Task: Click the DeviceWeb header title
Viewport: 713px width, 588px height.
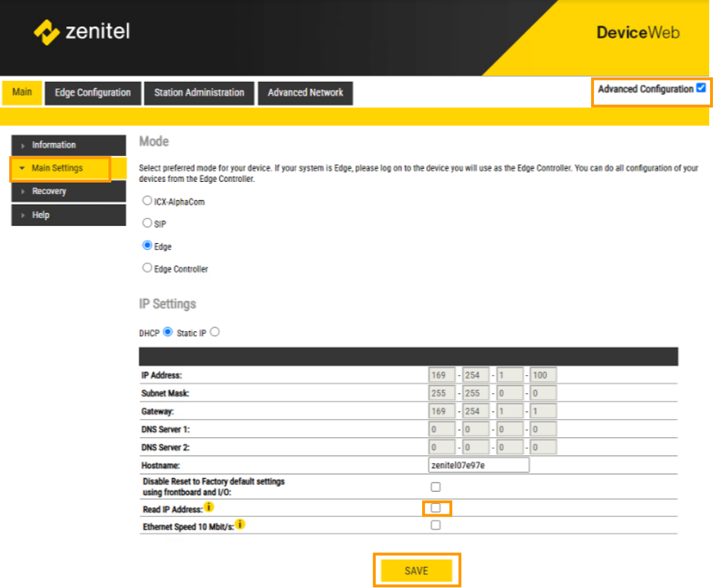Action: (638, 33)
